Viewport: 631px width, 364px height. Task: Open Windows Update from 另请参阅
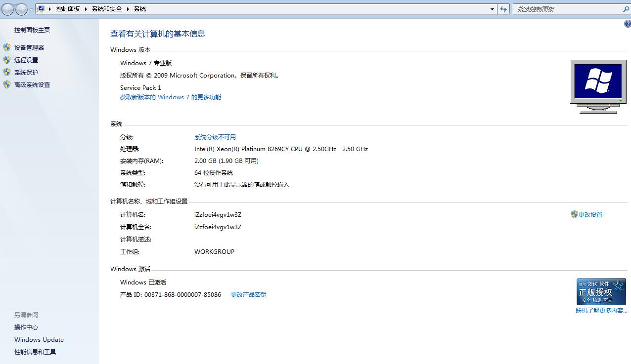(39, 339)
